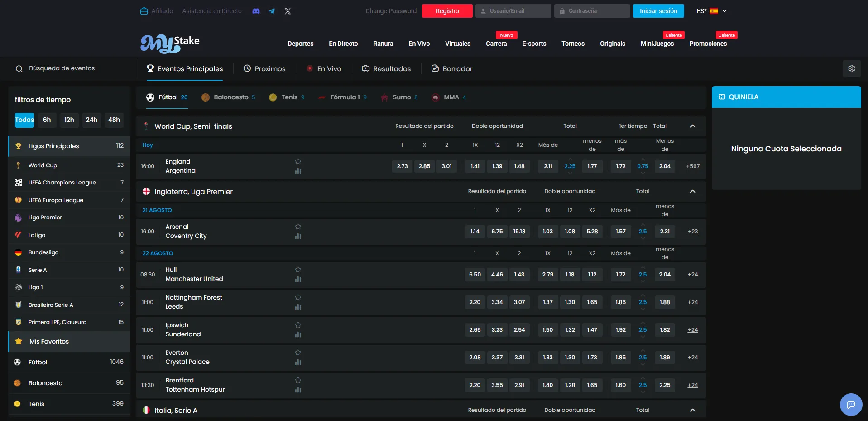This screenshot has width=868, height=421.
Task: Pick Arsenal draw odds 6.75
Action: [x=497, y=232]
